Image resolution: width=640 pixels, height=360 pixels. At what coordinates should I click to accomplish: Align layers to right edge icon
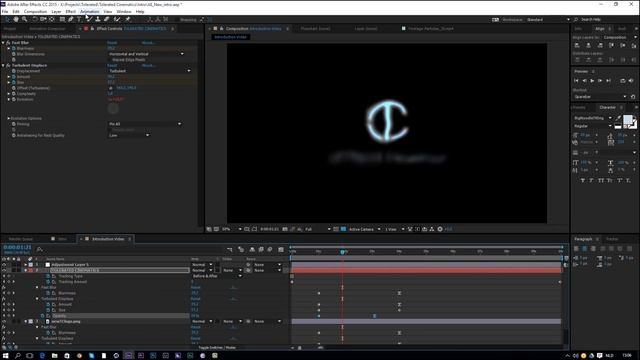pyautogui.click(x=600, y=46)
